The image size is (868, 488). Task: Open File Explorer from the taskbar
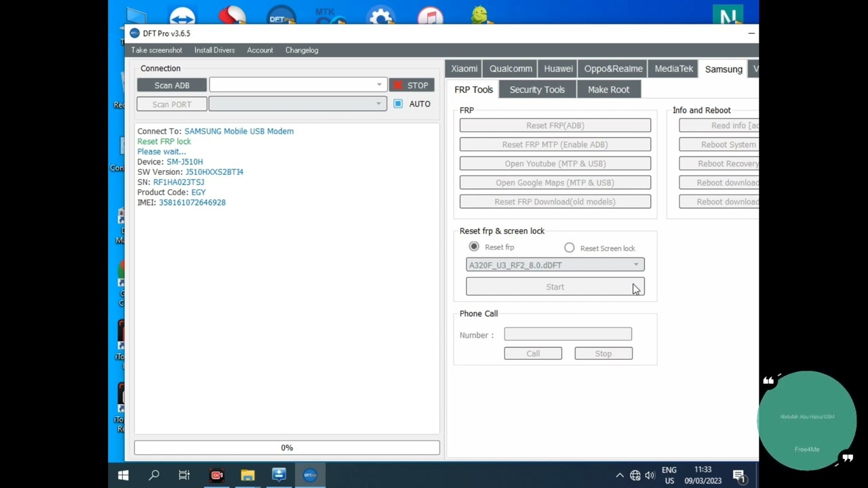pyautogui.click(x=248, y=475)
